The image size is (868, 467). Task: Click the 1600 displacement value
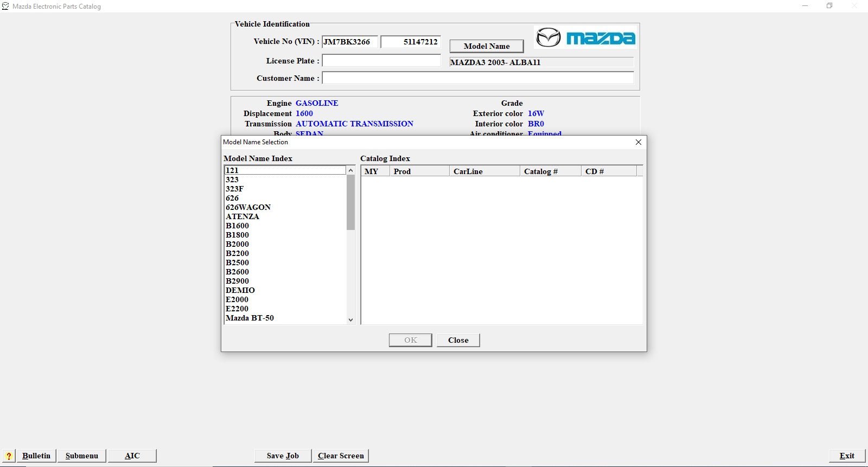[304, 113]
